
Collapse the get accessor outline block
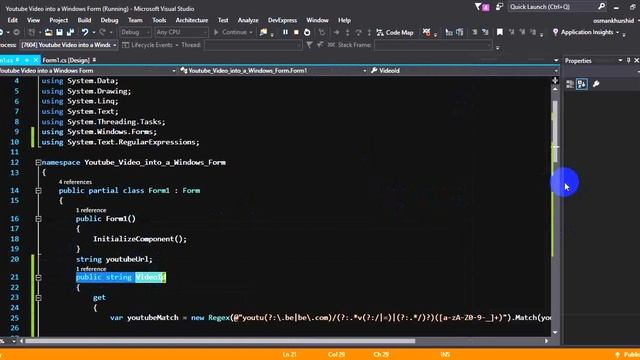point(38,298)
